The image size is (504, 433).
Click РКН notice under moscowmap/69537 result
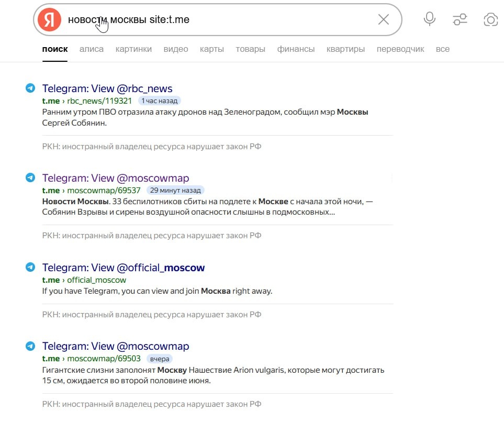[152, 236]
